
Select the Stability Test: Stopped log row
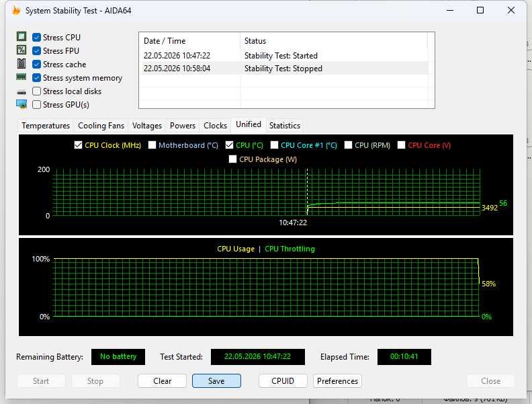tap(283, 69)
